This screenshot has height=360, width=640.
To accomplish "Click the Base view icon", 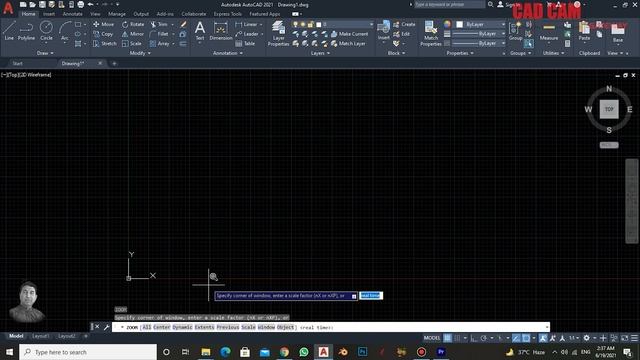I will (x=618, y=33).
